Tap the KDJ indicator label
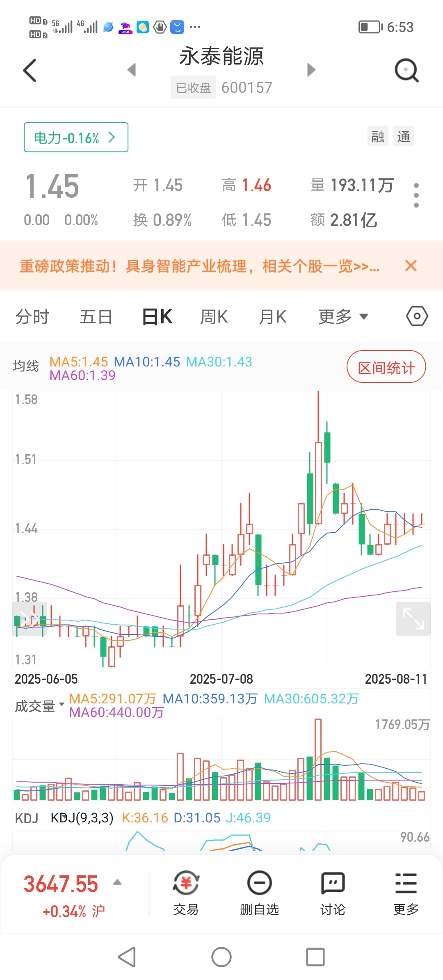Viewport: 443px width, 980px height. (x=27, y=818)
